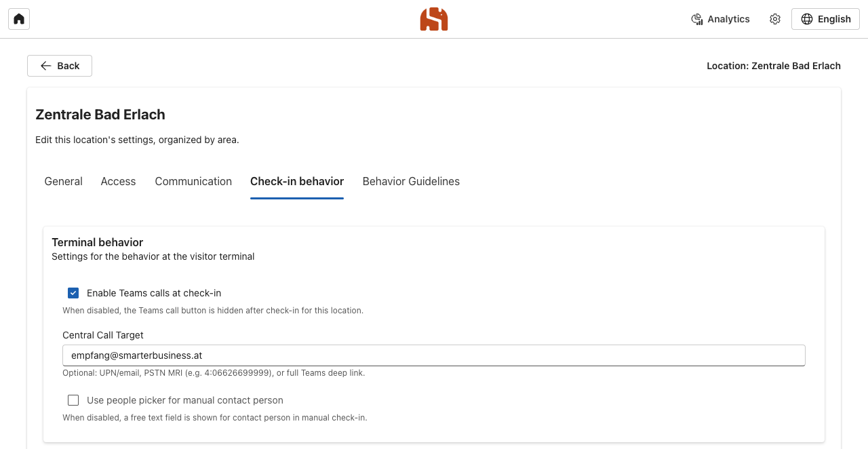Image resolution: width=868 pixels, height=449 pixels.
Task: Click the Zentrale Bad Erlach heading
Action: (100, 115)
